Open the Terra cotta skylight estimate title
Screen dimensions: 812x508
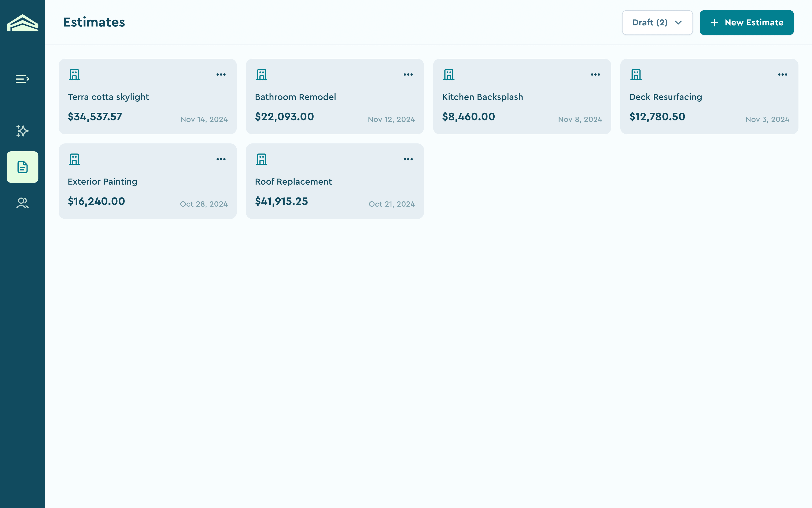point(108,97)
